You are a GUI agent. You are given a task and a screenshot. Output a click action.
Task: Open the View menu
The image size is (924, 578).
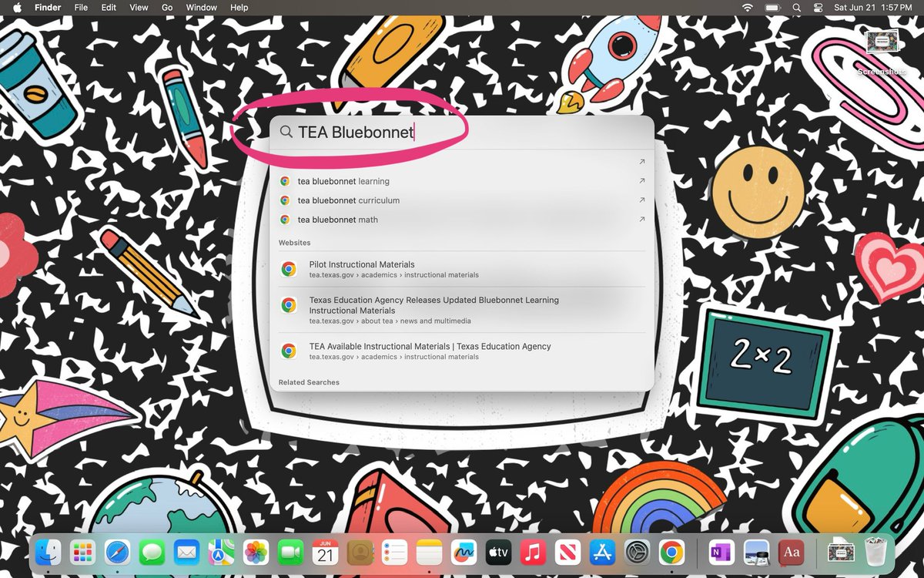coord(139,7)
